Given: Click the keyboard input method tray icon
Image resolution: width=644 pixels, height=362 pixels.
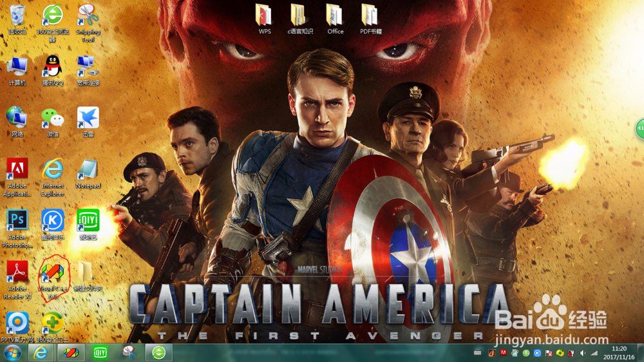Looking at the screenshot, I should [477, 353].
